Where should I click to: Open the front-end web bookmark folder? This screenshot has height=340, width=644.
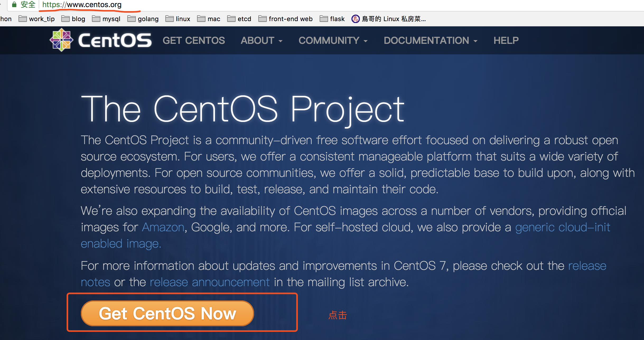click(x=286, y=19)
